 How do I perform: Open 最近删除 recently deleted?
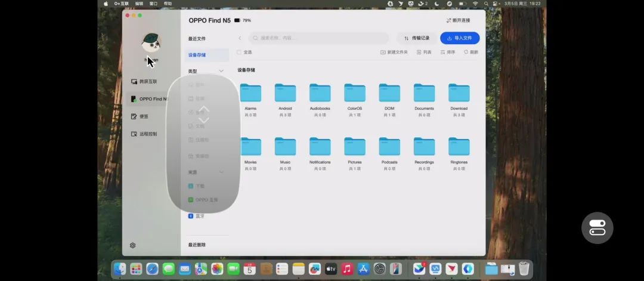[x=197, y=245]
